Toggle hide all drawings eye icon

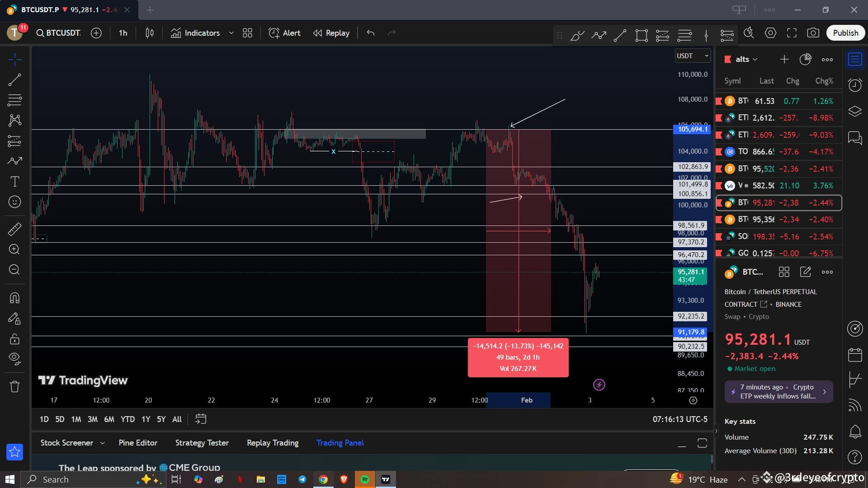pyautogui.click(x=15, y=358)
